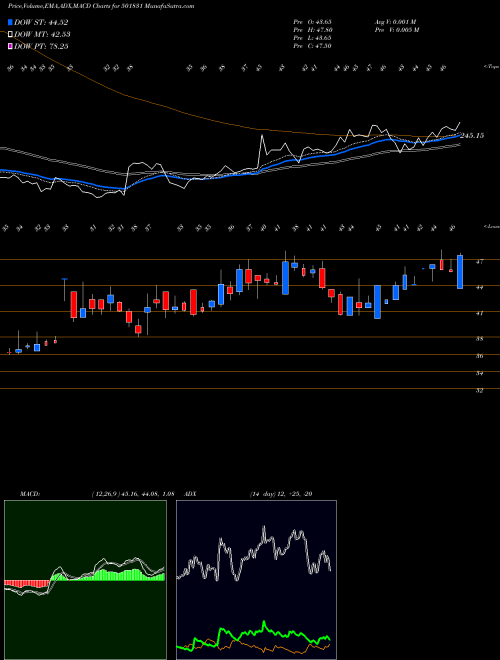500x660 pixels.
Task: Click the ADX indicator chart panel
Action: pos(256,580)
